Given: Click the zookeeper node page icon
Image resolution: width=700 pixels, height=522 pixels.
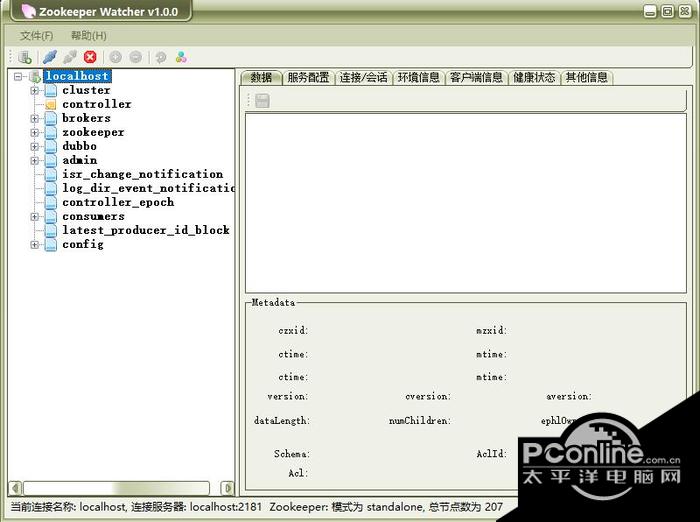Looking at the screenshot, I should click(x=51, y=132).
